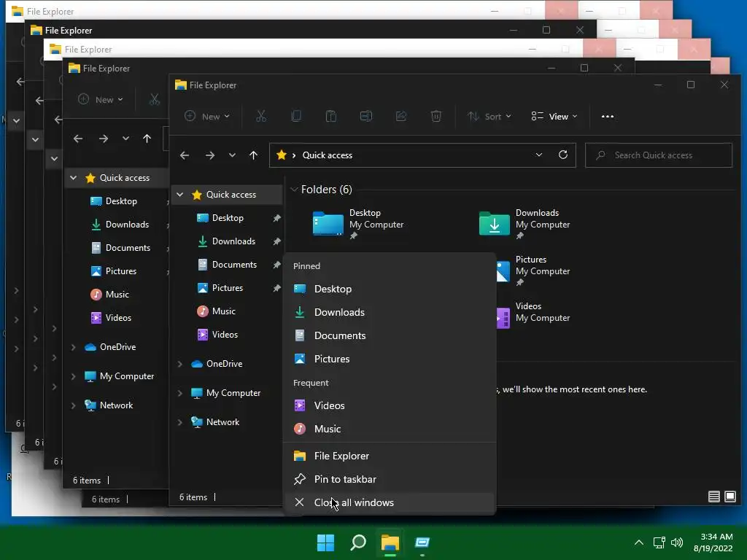Select Network in second window sidebar

116,405
